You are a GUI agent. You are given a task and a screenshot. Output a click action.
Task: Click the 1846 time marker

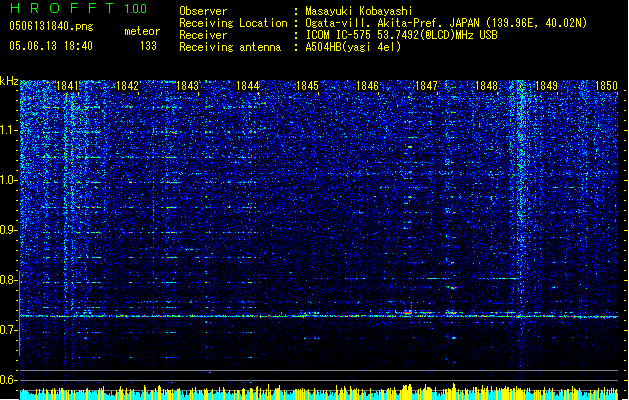click(x=367, y=86)
